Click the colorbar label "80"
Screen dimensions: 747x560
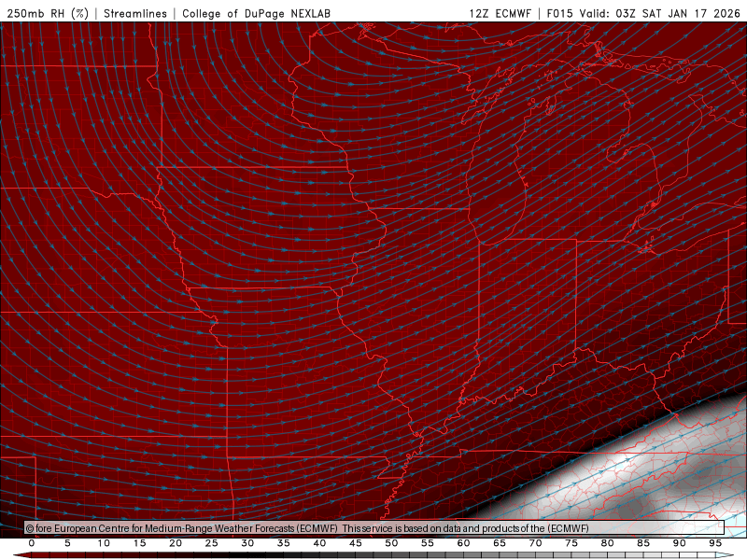608,543
